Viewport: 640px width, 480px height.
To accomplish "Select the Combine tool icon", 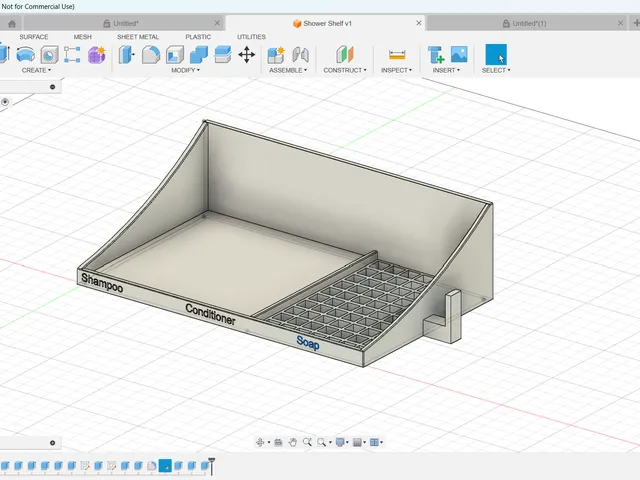I will (x=199, y=54).
